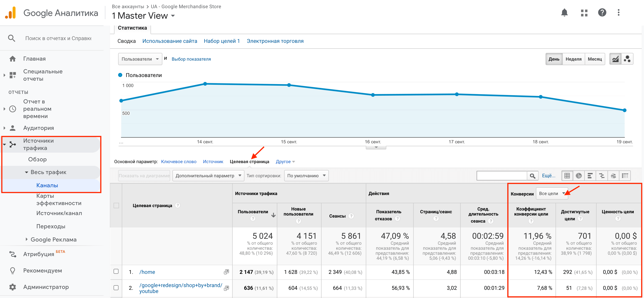Click the 16 сент. data point on chart
This screenshot has width=644, height=298.
[373, 95]
